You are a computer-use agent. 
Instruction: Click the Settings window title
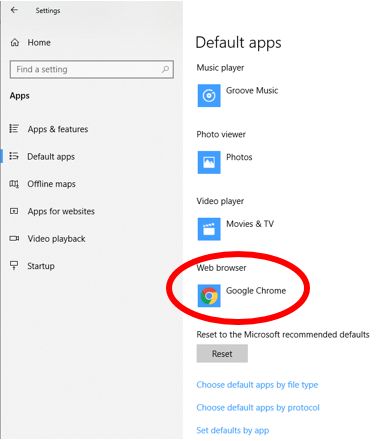tap(48, 11)
